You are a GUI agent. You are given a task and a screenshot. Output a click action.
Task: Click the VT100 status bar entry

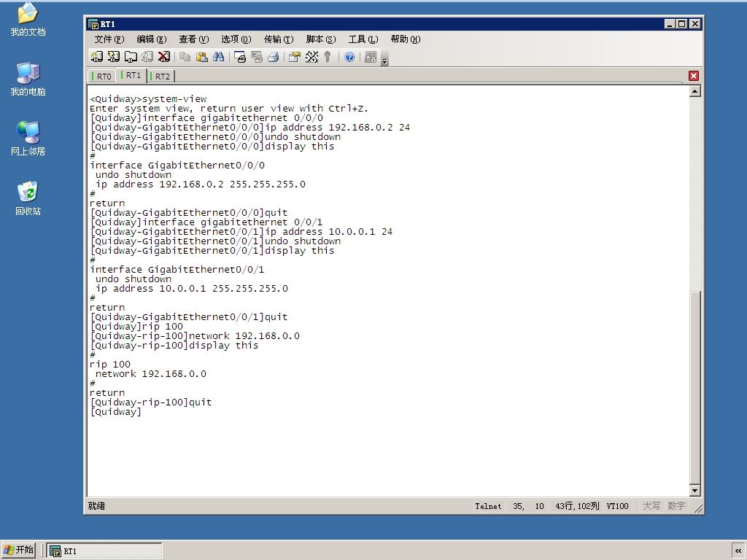pyautogui.click(x=617, y=506)
